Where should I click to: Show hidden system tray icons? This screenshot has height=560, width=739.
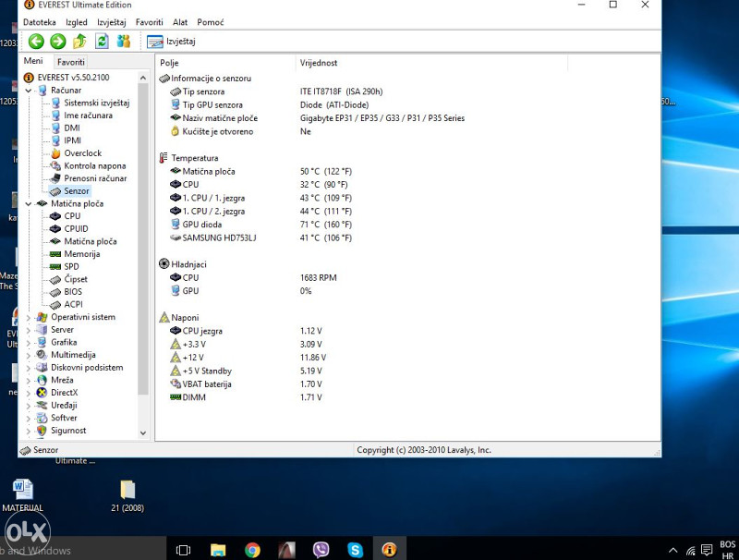pos(673,550)
